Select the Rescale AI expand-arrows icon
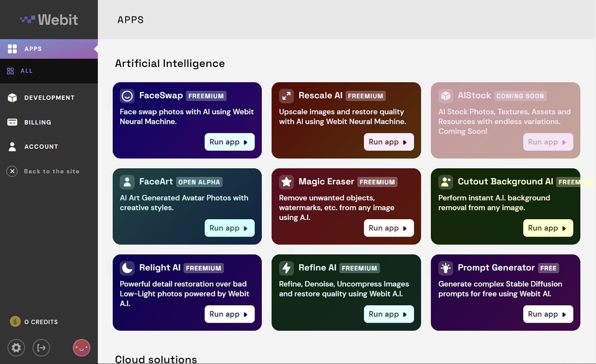The width and height of the screenshot is (596, 364). click(286, 96)
